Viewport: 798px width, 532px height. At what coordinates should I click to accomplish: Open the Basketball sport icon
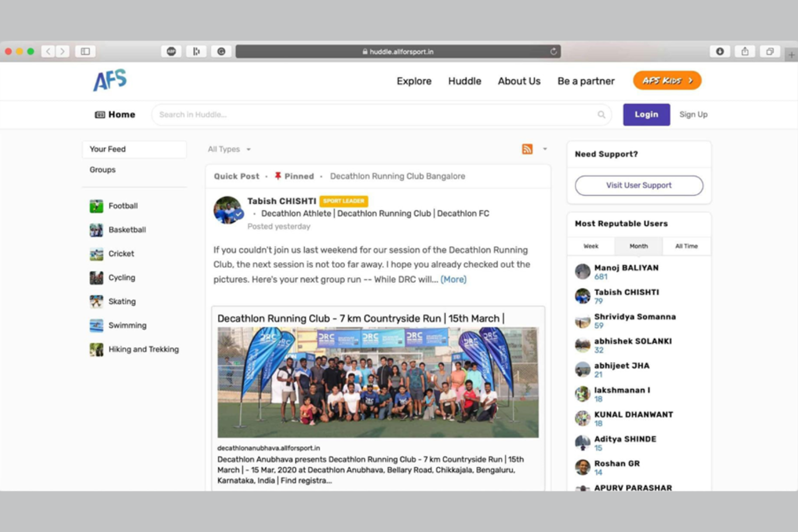point(96,230)
